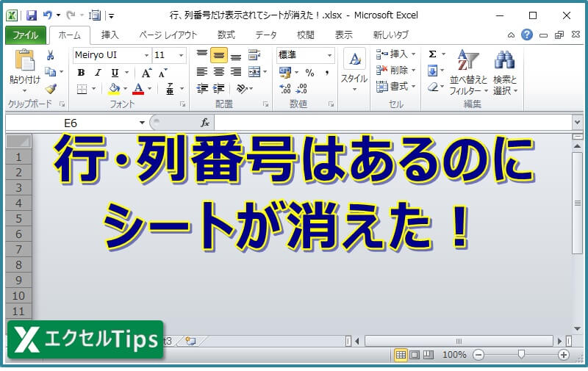The image size is (588, 371).
Task: Open the font size 11 dropdown
Action: pos(181,55)
